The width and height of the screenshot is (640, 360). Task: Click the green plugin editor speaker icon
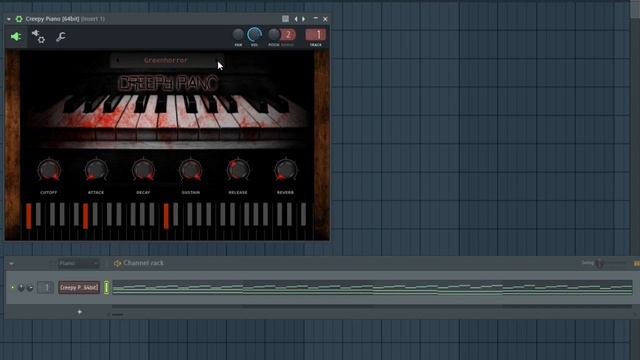[16, 37]
